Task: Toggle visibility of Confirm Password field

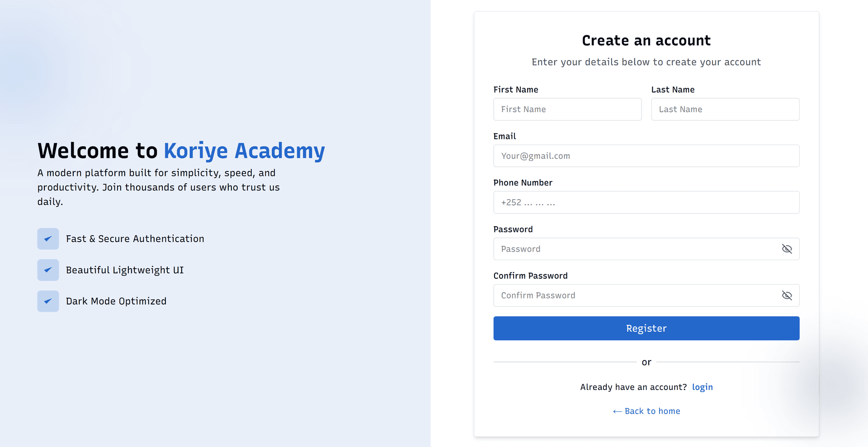Action: [787, 295]
